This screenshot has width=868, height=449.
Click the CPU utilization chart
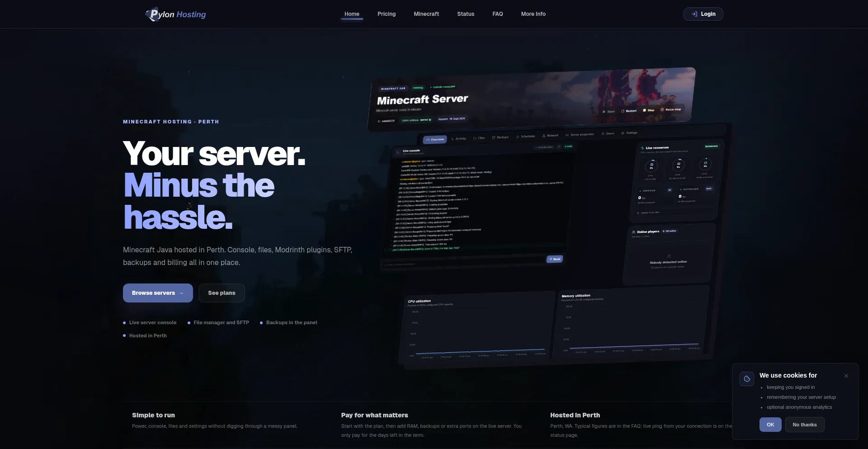[x=478, y=328]
